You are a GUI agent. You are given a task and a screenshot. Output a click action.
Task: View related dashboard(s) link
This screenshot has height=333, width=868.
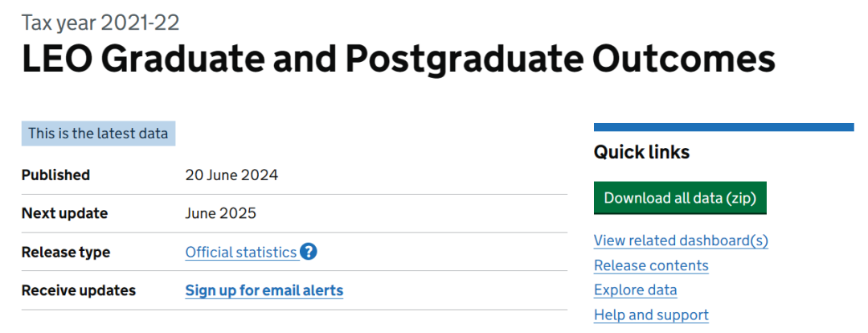click(681, 240)
